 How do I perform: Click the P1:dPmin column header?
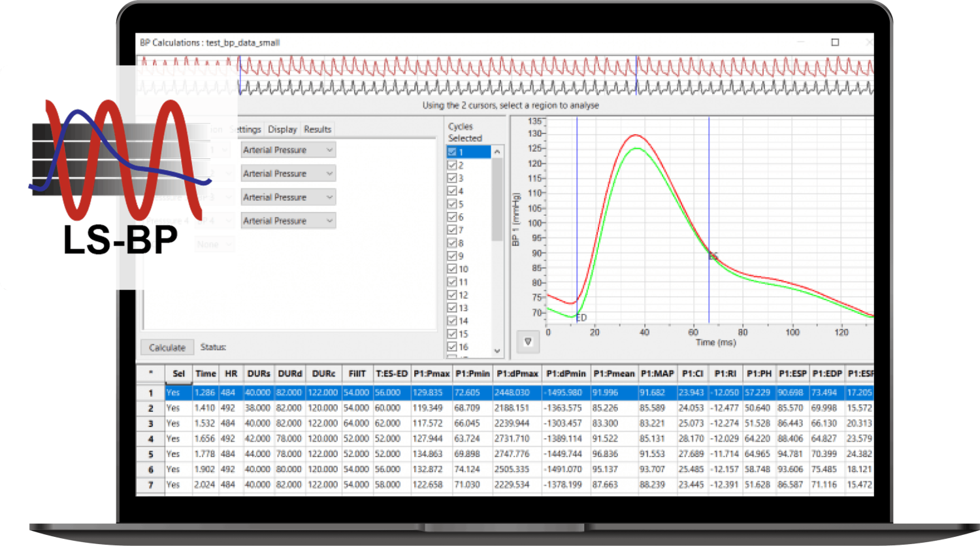[x=566, y=373]
